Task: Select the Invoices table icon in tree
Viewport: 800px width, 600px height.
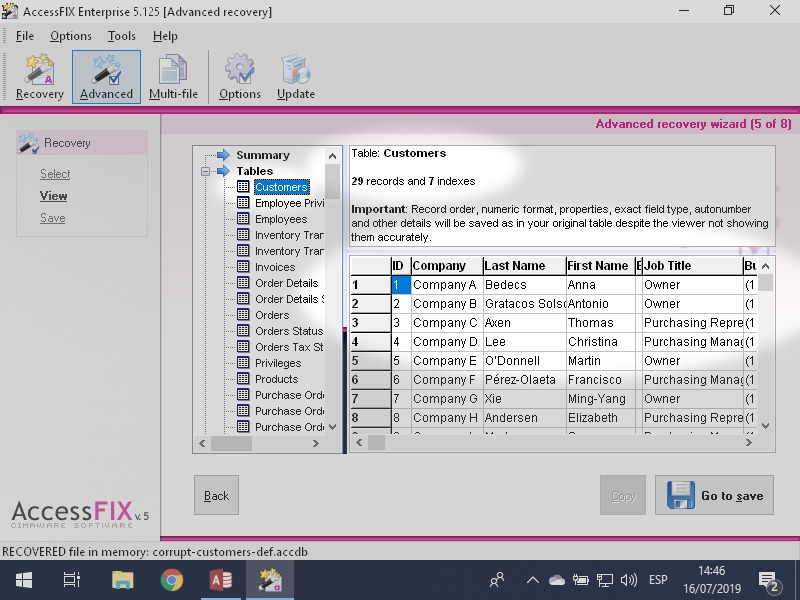Action: [x=243, y=267]
